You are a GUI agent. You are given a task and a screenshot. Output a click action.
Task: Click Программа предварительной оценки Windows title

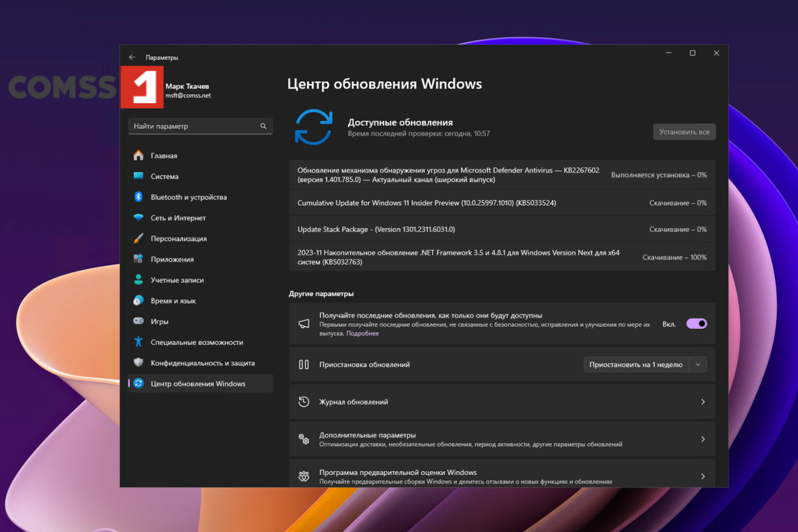[398, 472]
